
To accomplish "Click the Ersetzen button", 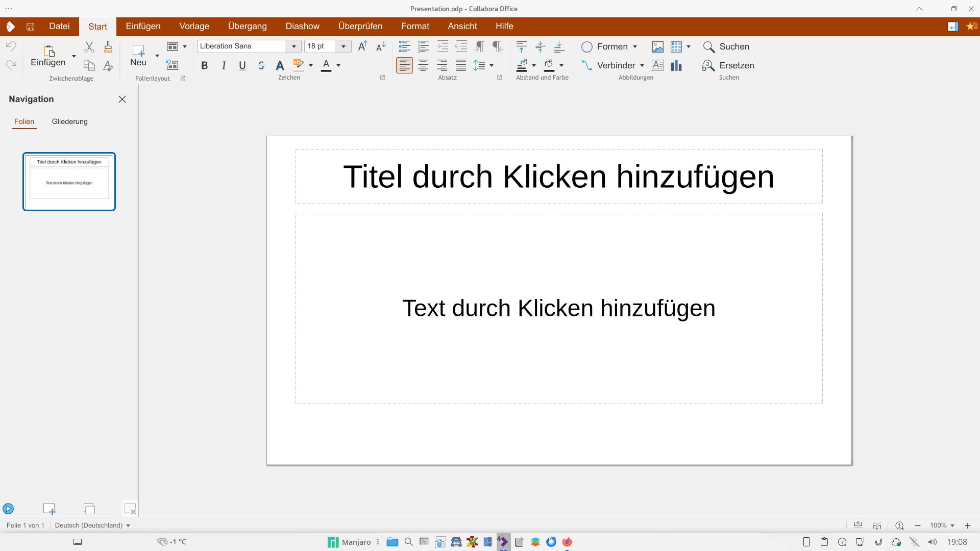I will pyautogui.click(x=728, y=65).
